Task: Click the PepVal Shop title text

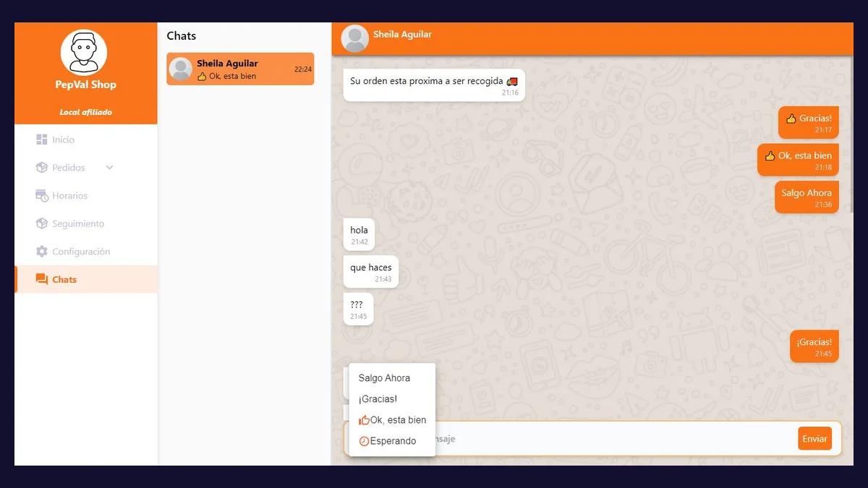Action: pyautogui.click(x=85, y=85)
